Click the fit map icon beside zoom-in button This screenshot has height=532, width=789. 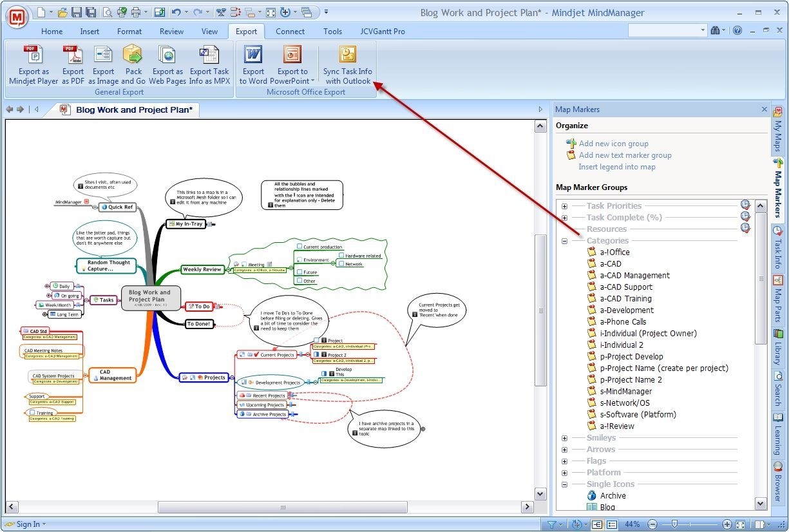click(x=741, y=525)
